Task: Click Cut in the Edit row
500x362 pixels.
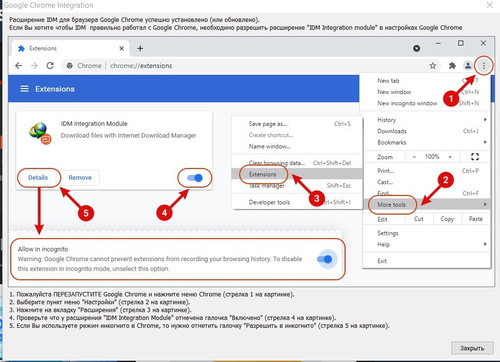Action: pos(419,219)
